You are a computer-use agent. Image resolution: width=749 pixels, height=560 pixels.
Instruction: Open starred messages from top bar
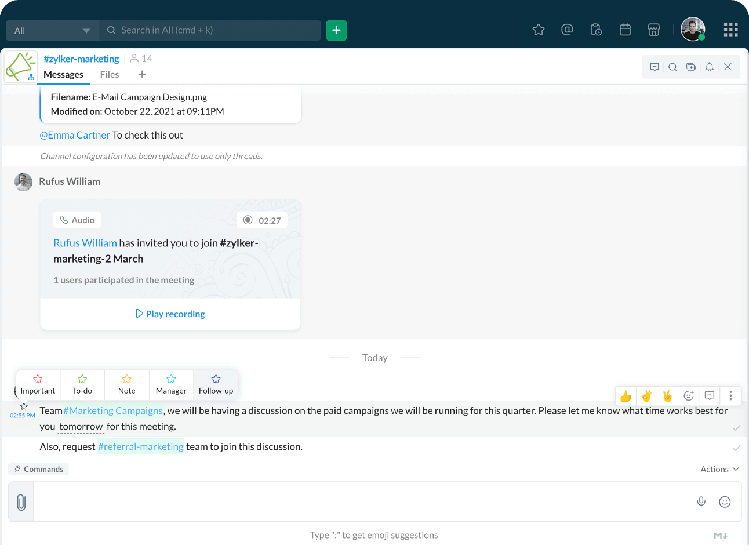pos(539,30)
